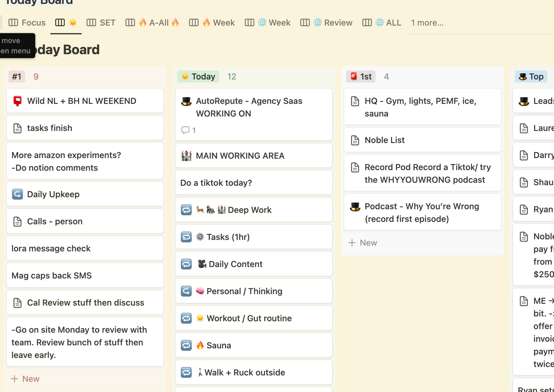This screenshot has height=392, width=554.
Task: Add a New card in 1st column
Action: tap(363, 243)
